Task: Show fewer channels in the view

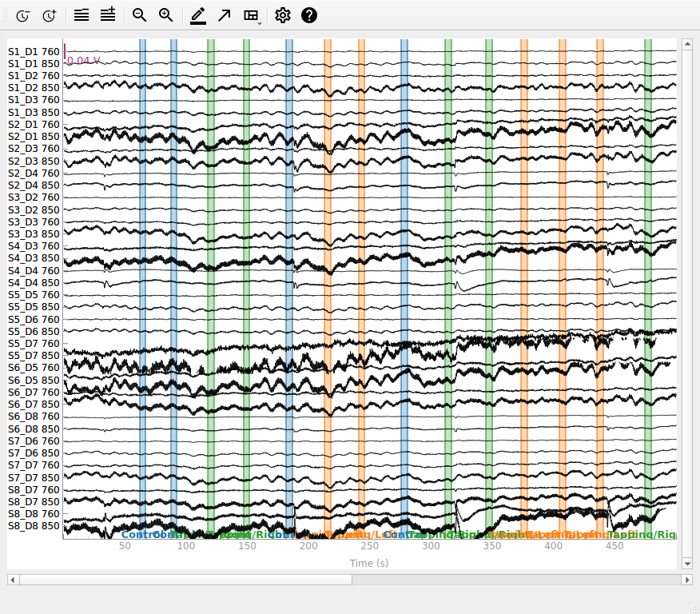Action: [x=82, y=16]
